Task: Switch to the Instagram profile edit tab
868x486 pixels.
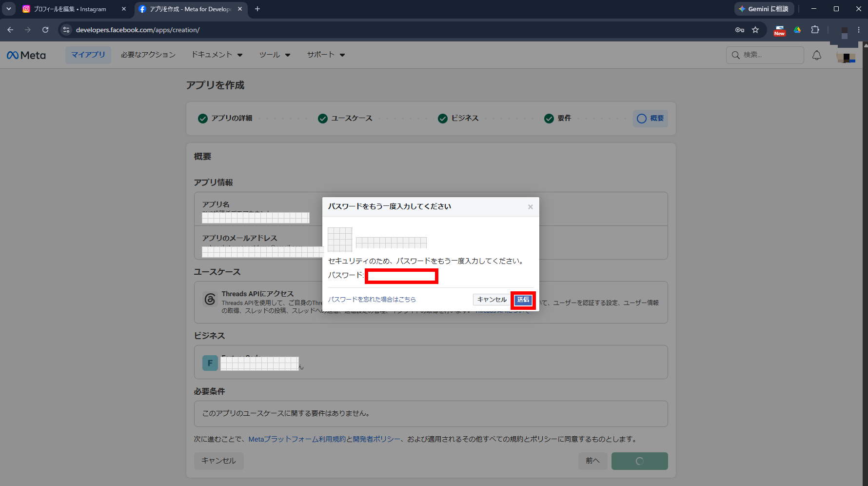Action: coord(74,9)
